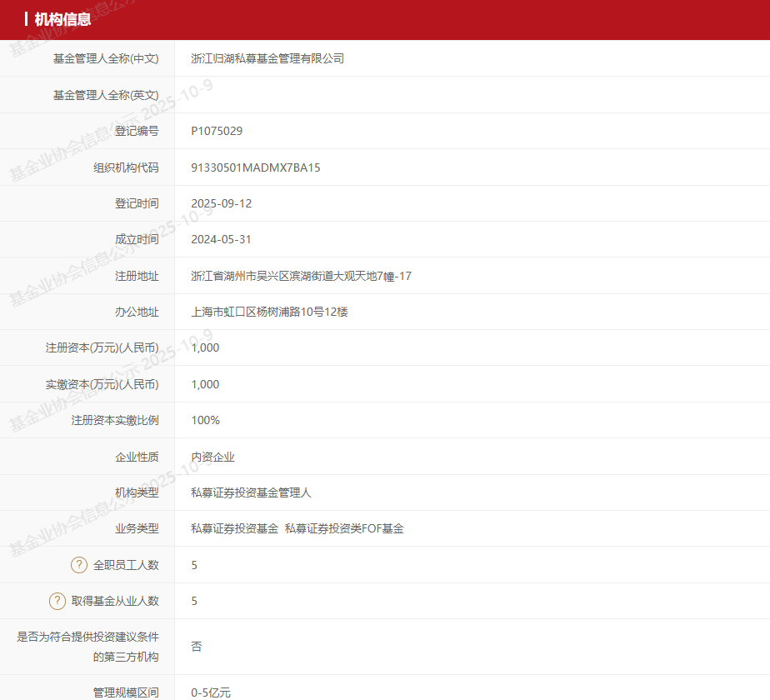Click registration number P1075029

coord(217,131)
